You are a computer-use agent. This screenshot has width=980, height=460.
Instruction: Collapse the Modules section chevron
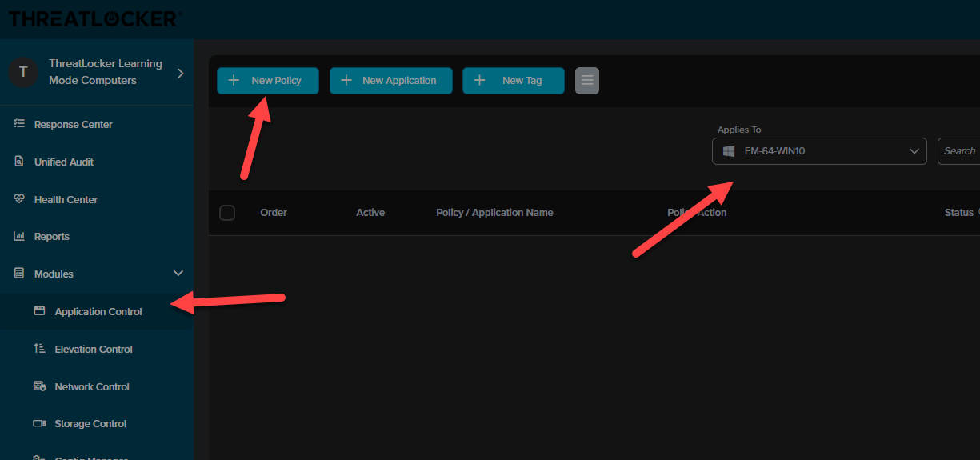click(178, 274)
